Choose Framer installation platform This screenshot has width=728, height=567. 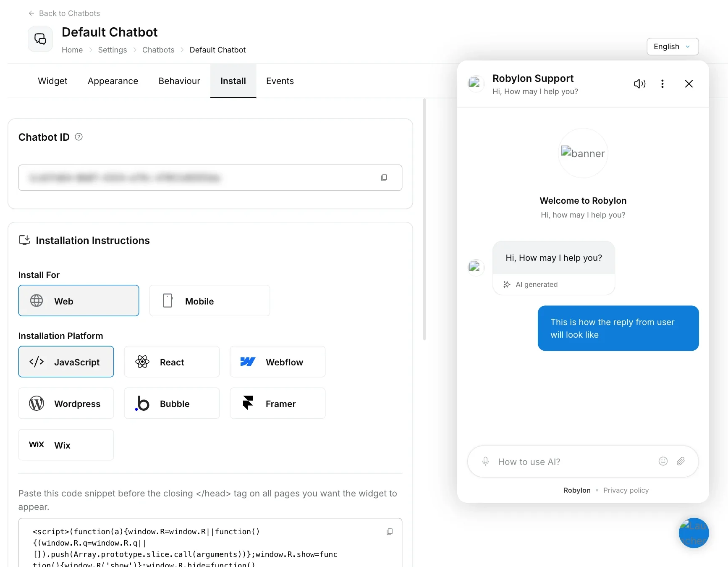tap(278, 403)
